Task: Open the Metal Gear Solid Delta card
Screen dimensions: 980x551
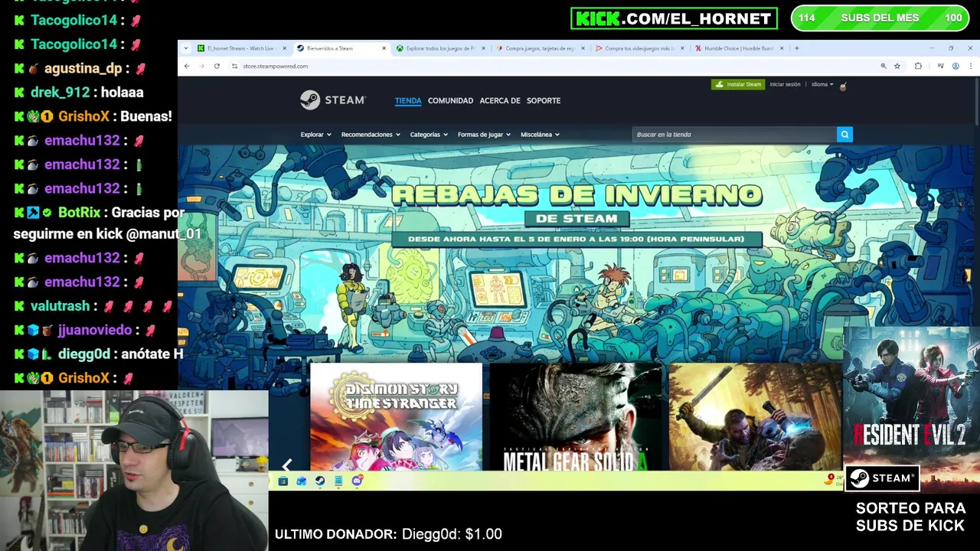Action: (576, 417)
